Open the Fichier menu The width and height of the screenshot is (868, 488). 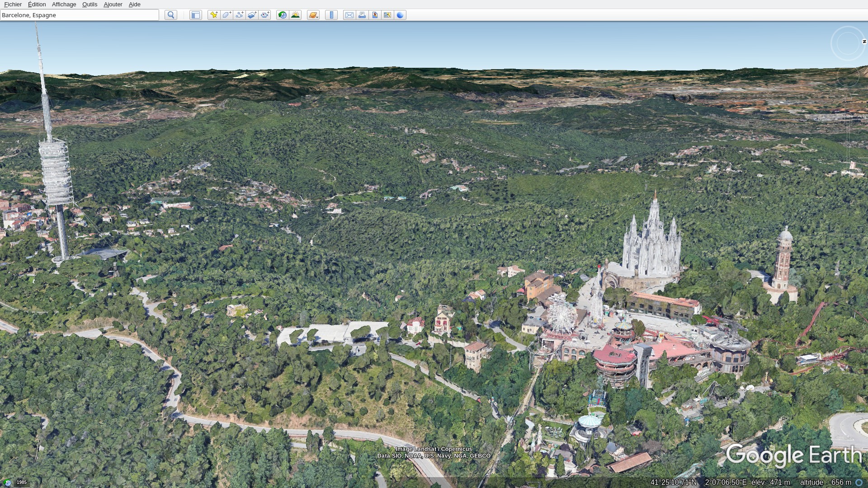click(x=13, y=4)
